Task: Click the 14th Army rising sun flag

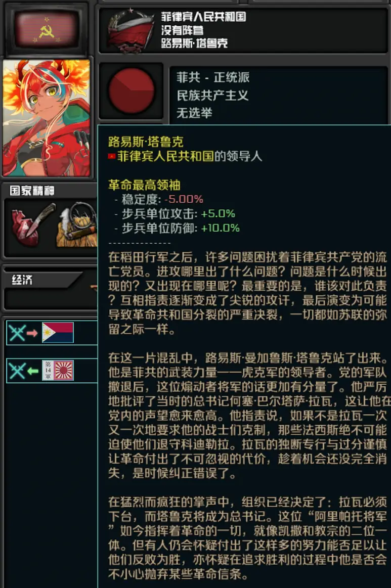Action: pos(58,371)
